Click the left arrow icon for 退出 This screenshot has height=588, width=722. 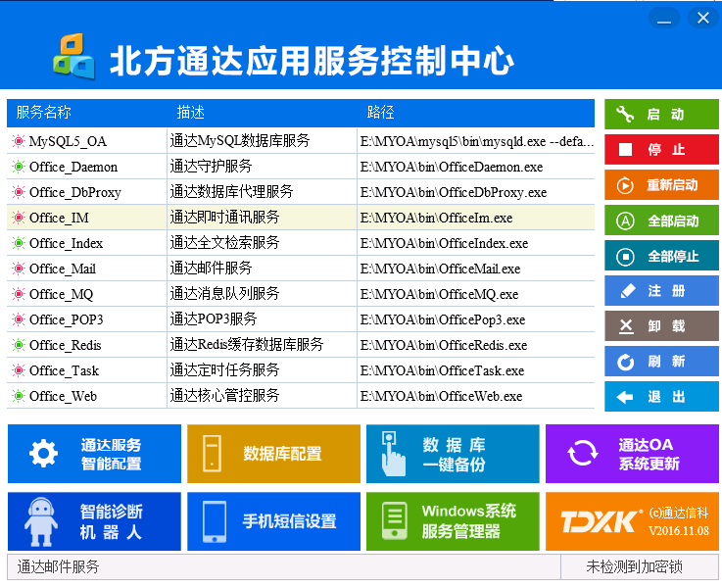pyautogui.click(x=625, y=397)
